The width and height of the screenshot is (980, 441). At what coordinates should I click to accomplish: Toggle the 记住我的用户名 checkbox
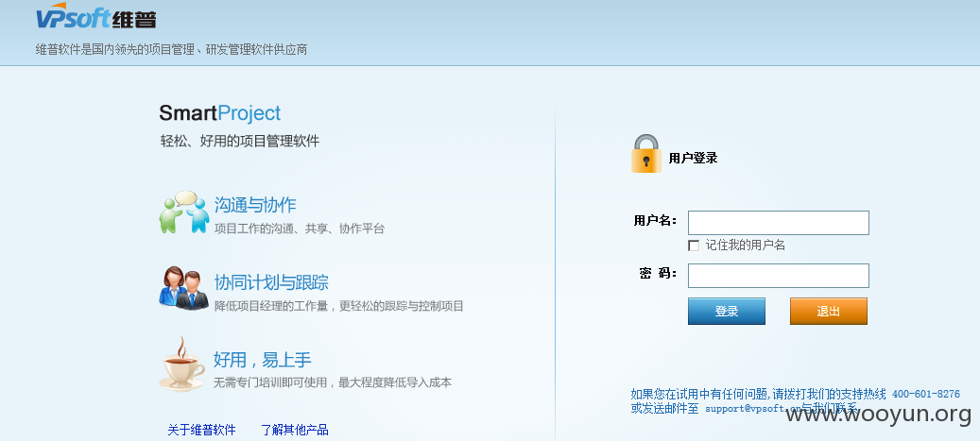(x=693, y=246)
